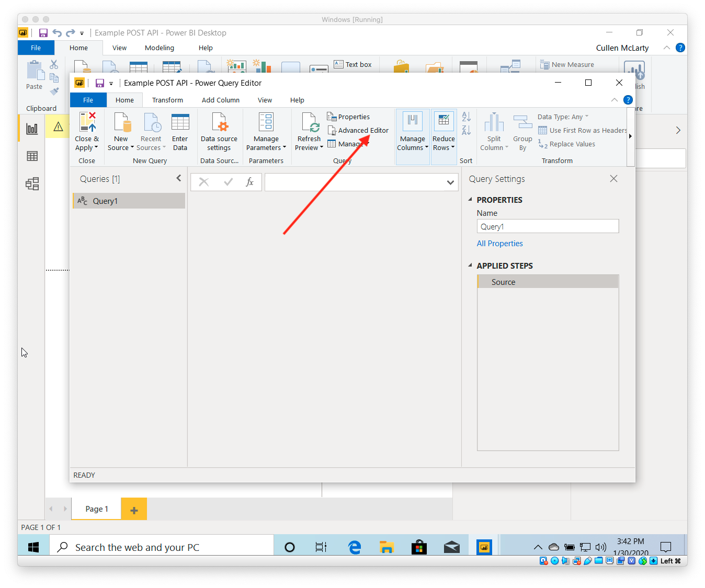
Task: Click Replace Values
Action: [567, 144]
